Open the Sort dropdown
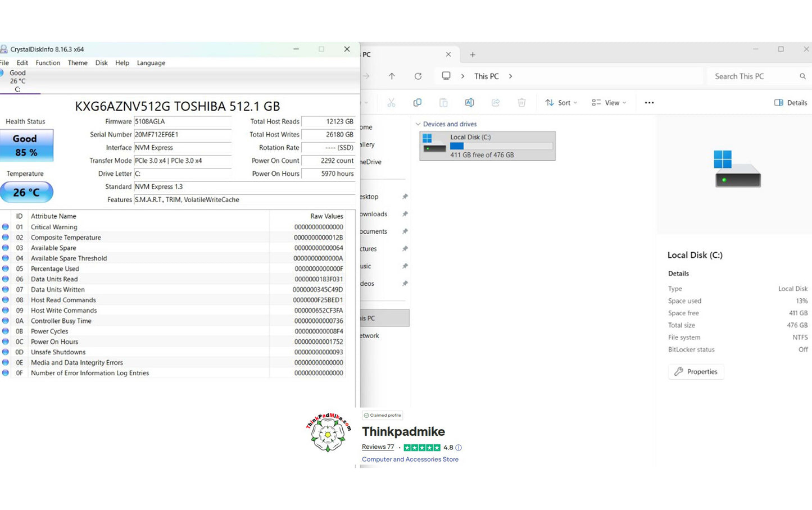This screenshot has height=510, width=812. click(x=561, y=103)
